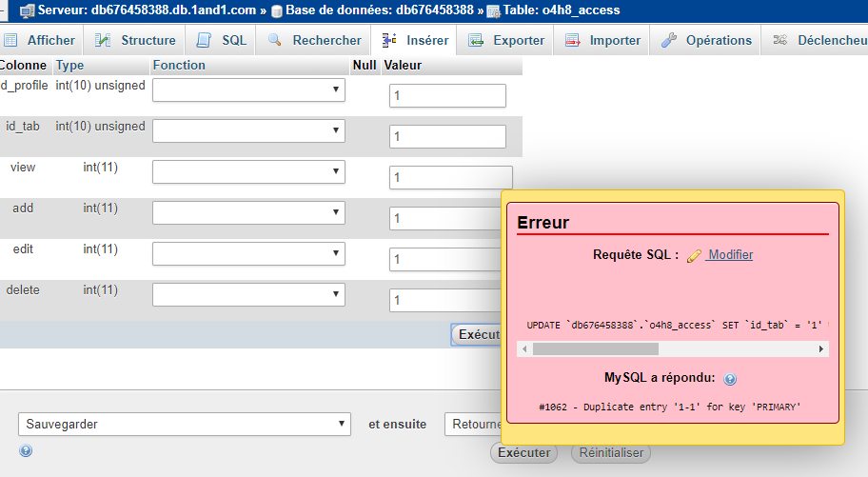Open the function dropdown for id_tab
This screenshot has width=868, height=477.
click(x=248, y=130)
